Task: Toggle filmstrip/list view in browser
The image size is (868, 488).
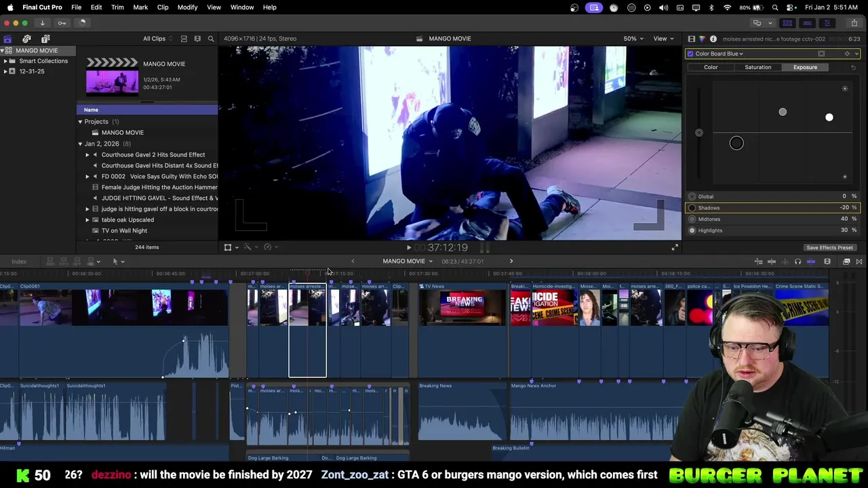Action: click(197, 39)
